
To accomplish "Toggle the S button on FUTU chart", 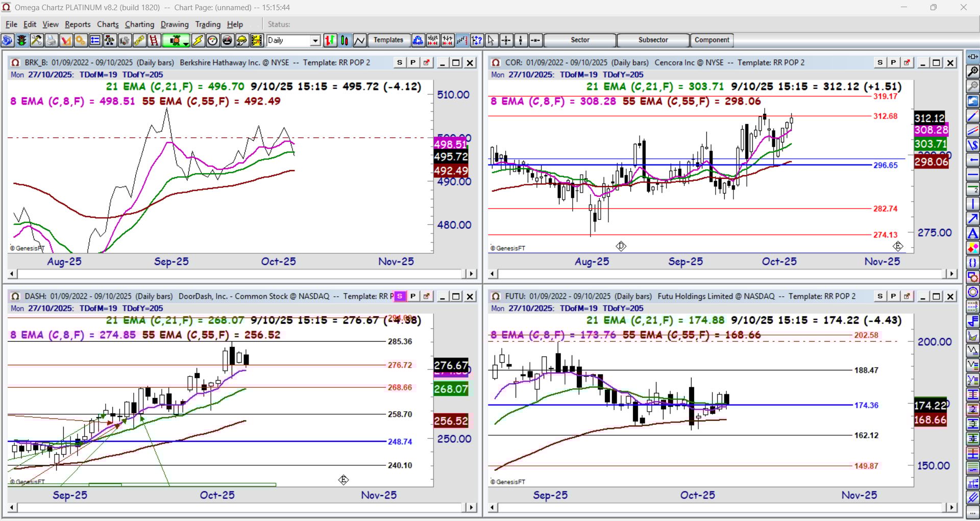I will point(880,296).
